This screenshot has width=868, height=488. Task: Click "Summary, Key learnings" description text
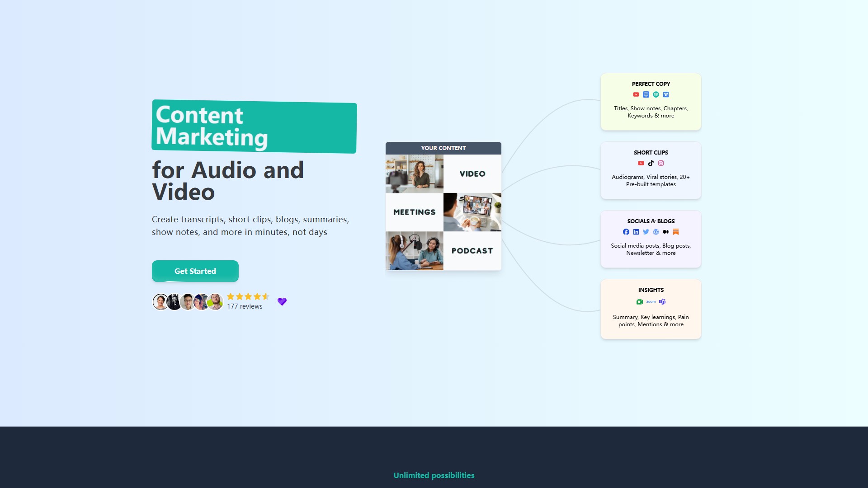(x=651, y=321)
